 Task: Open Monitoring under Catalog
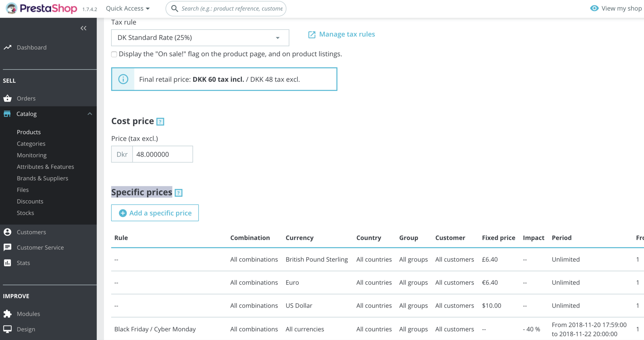[32, 155]
